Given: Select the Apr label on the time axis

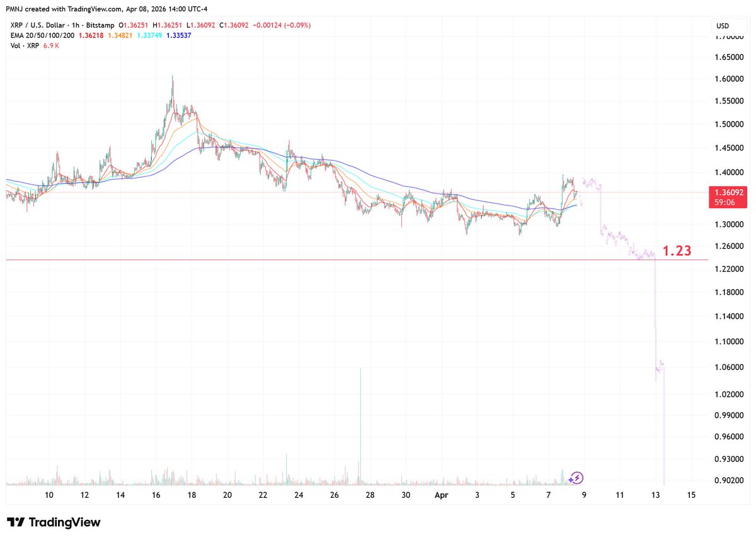Looking at the screenshot, I should [442, 496].
